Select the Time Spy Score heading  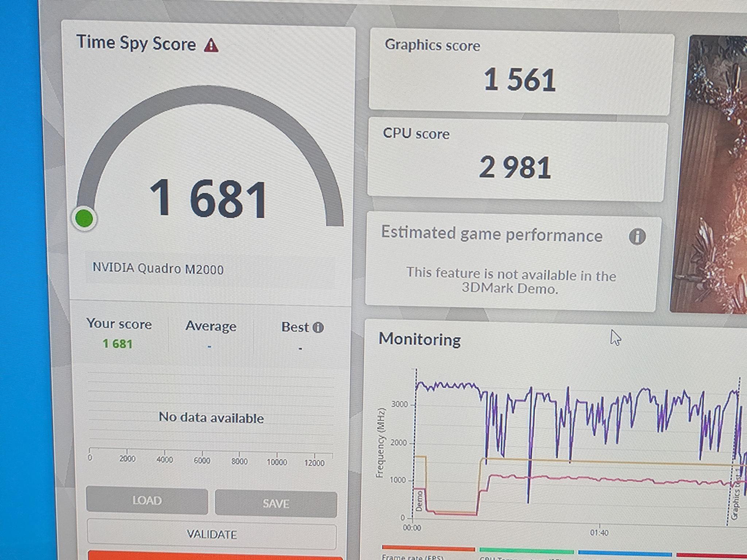point(136,43)
